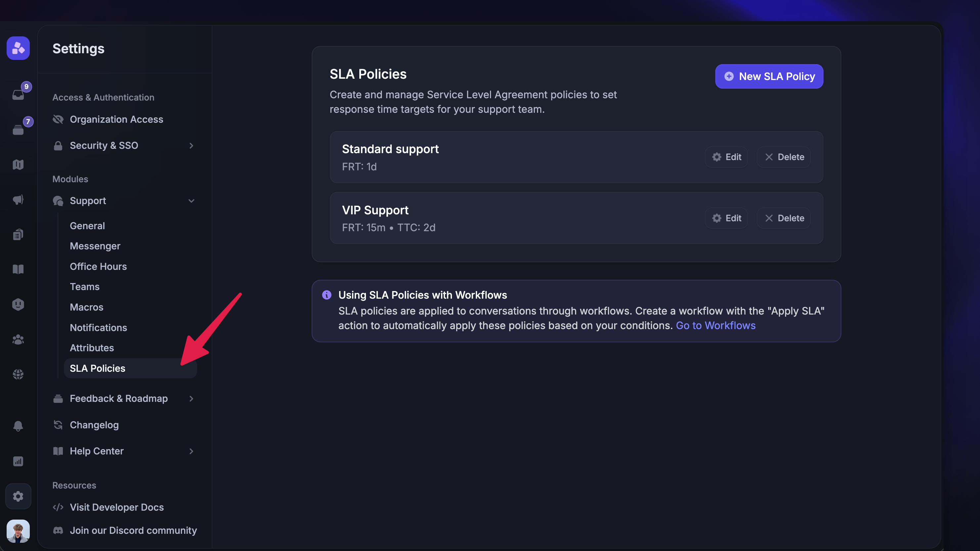Open the reports chart icon in sidebar

(x=18, y=461)
